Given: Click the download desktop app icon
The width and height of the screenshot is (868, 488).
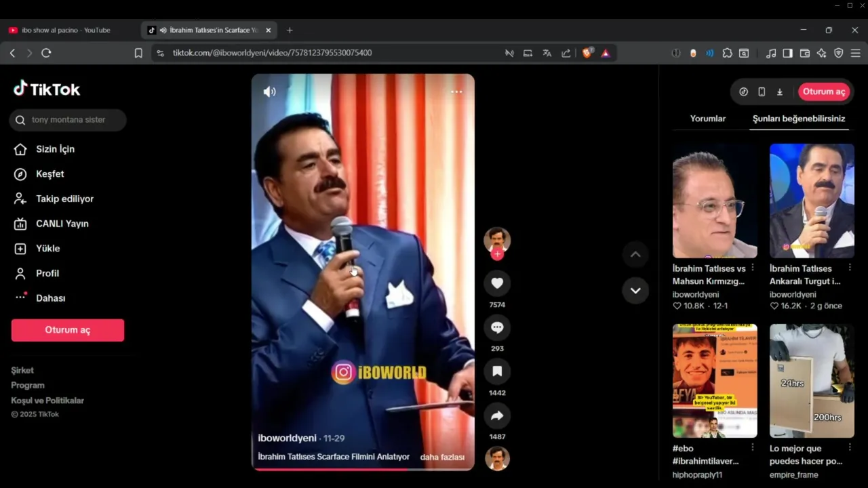Looking at the screenshot, I should (780, 91).
